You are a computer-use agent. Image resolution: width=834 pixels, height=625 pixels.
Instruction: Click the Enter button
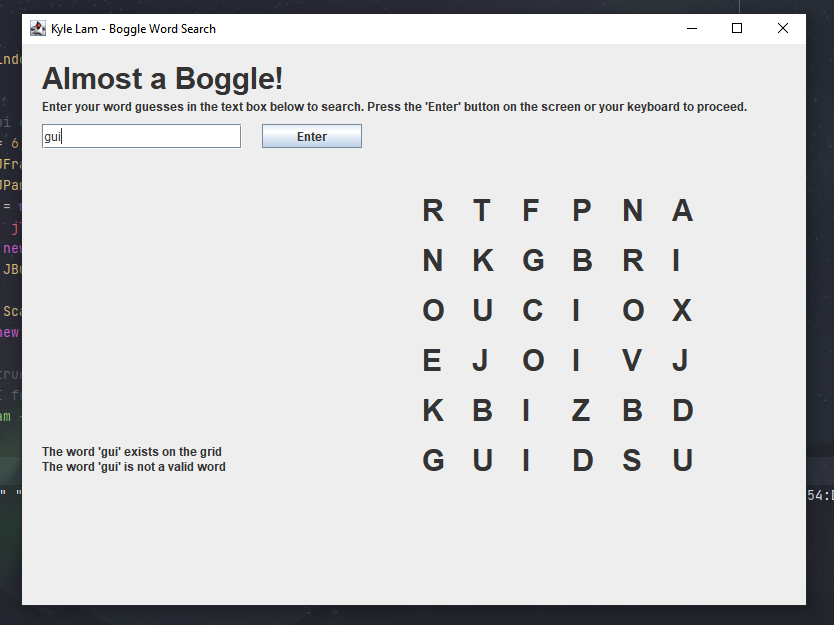click(311, 136)
